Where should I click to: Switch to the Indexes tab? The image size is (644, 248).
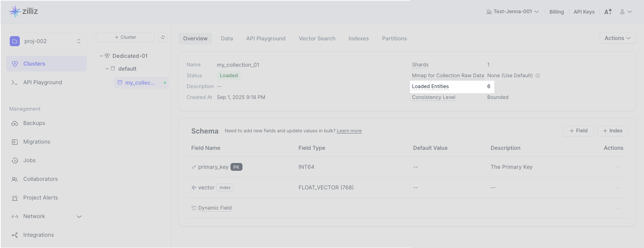358,38
